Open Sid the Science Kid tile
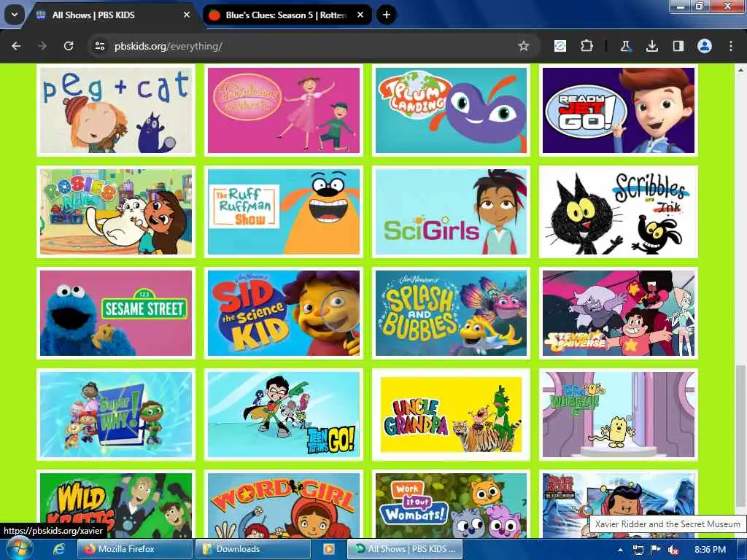Image resolution: width=747 pixels, height=560 pixels. 284,313
